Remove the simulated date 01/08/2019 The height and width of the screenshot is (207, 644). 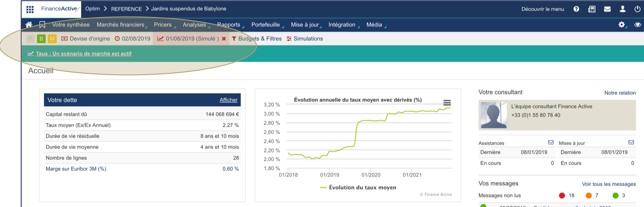tap(224, 39)
